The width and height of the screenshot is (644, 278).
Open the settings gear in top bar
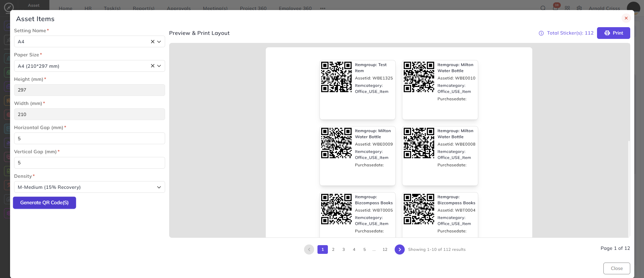click(579, 8)
